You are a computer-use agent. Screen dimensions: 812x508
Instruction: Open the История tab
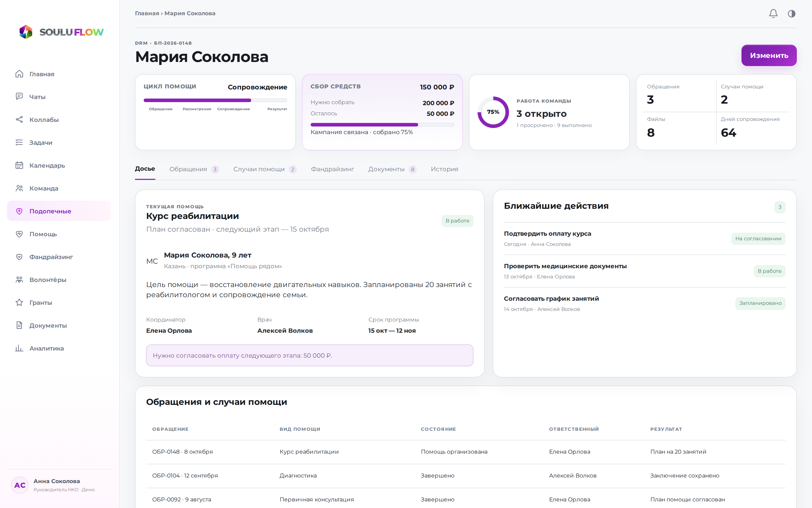coord(444,169)
